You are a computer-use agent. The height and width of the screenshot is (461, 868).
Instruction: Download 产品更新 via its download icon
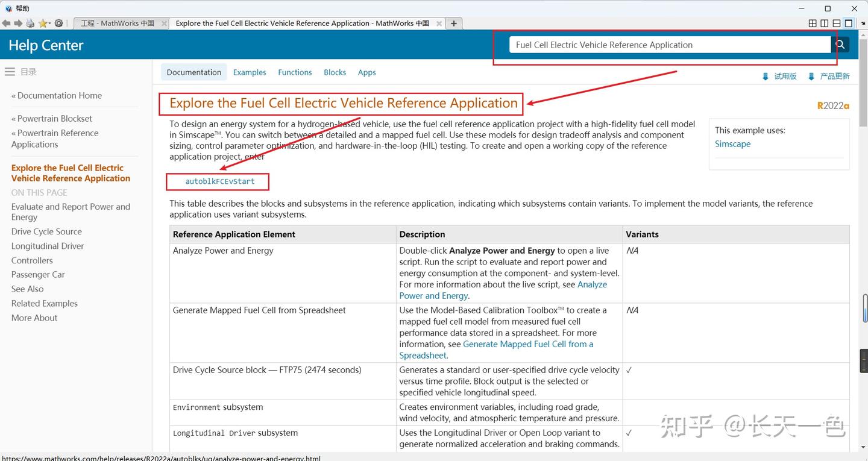pyautogui.click(x=811, y=76)
